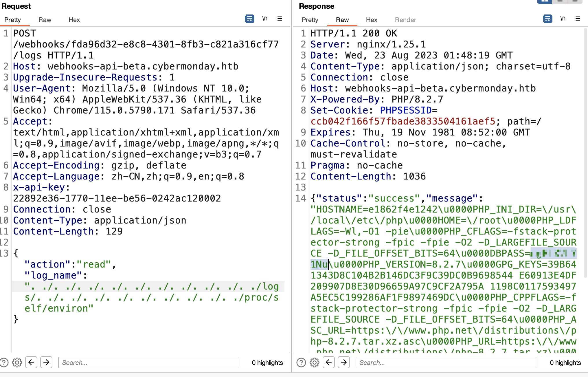Click the Request search input field
The width and height of the screenshot is (588, 377).
(148, 363)
